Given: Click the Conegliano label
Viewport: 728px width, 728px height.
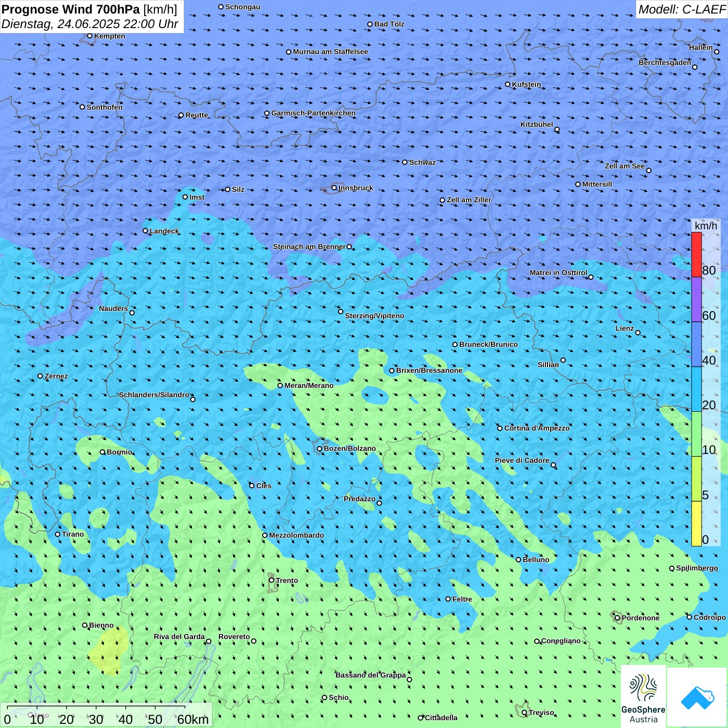Looking at the screenshot, I should 561,641.
